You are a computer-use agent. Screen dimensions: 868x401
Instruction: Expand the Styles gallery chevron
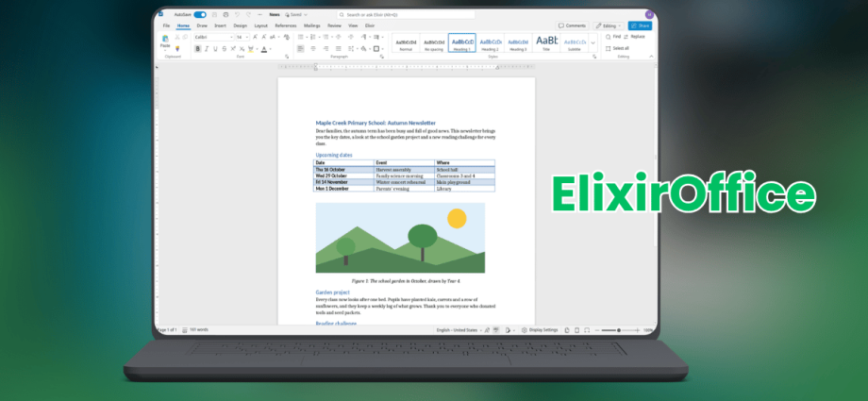[593, 42]
